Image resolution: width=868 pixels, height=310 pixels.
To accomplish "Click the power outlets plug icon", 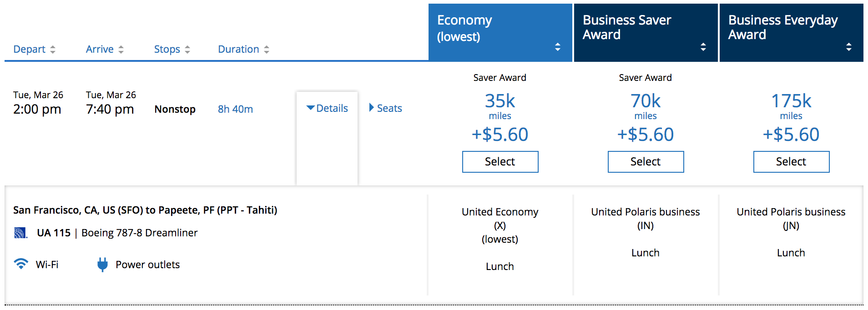I will click(102, 264).
